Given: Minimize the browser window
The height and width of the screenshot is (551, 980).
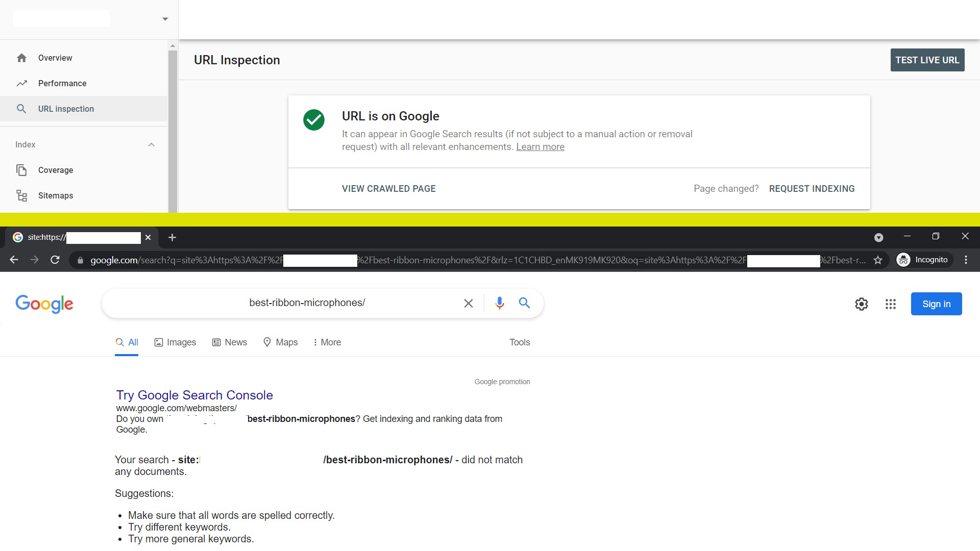Looking at the screenshot, I should coord(907,236).
